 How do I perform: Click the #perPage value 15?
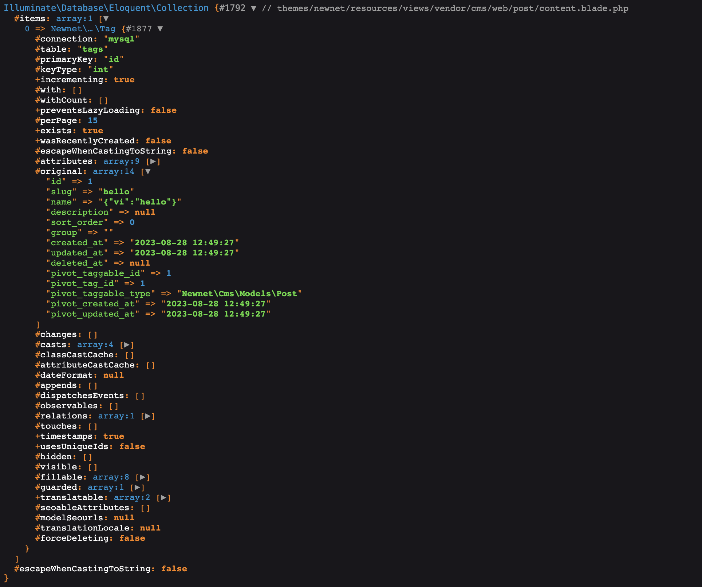tap(92, 120)
